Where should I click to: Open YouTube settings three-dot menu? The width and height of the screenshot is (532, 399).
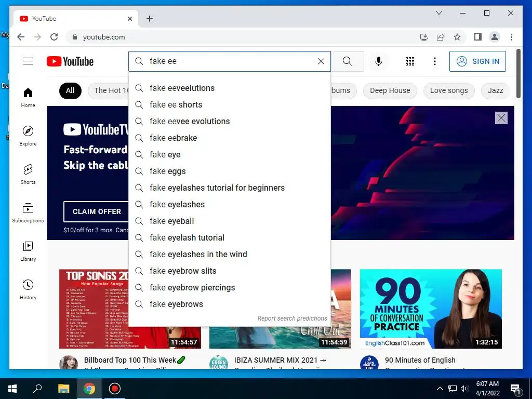point(435,61)
